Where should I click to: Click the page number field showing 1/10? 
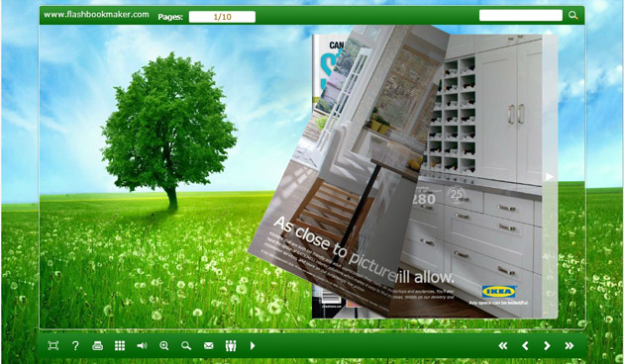222,17
